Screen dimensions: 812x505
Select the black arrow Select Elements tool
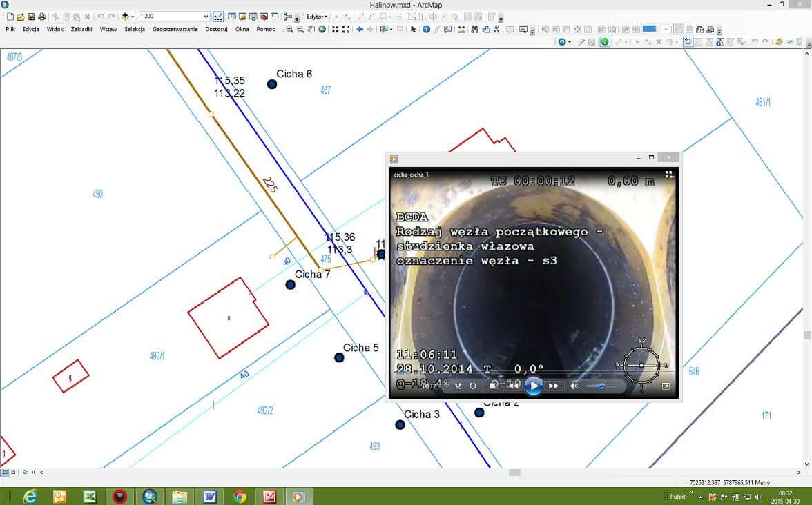(x=413, y=30)
